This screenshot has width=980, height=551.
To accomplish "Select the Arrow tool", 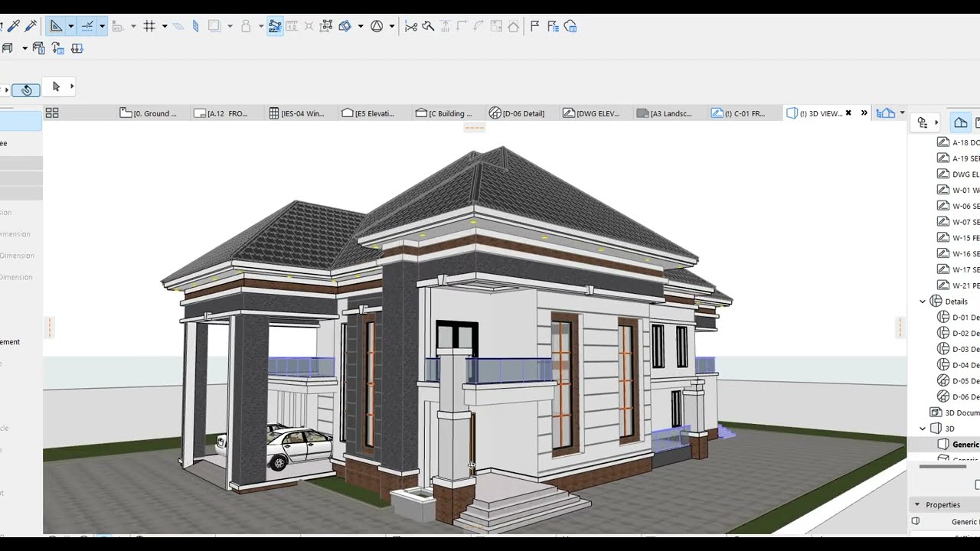I will pos(56,86).
